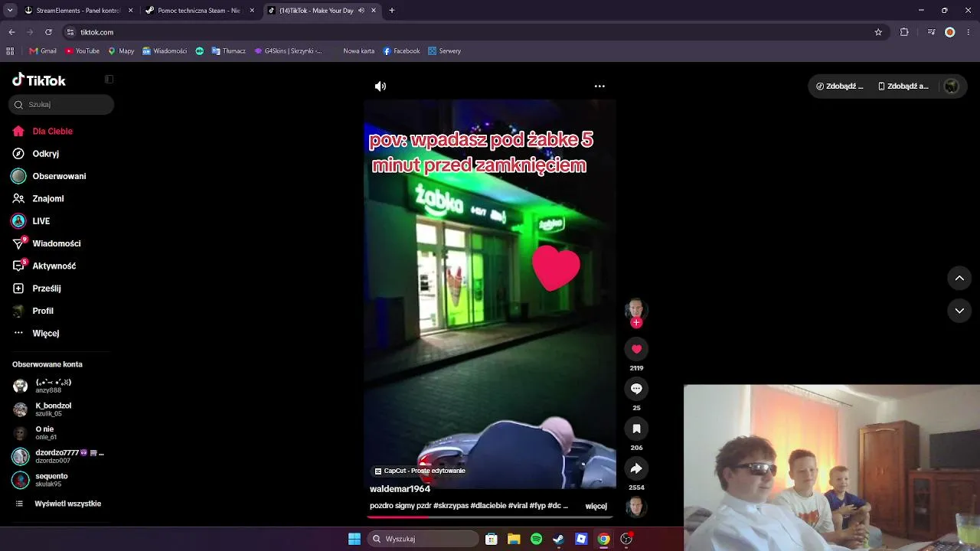
Task: Click the #skrzypas hashtag
Action: coord(451,506)
